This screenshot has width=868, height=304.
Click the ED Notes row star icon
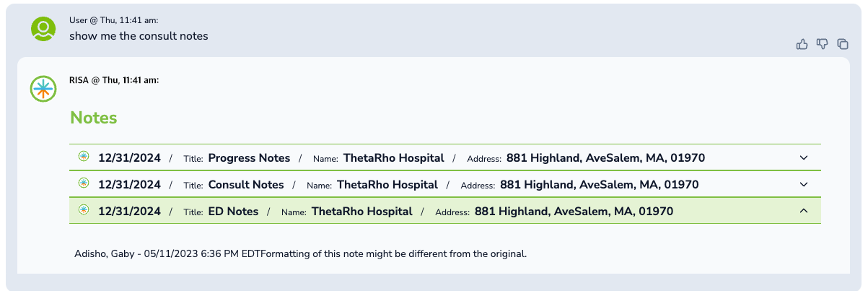pyautogui.click(x=84, y=210)
